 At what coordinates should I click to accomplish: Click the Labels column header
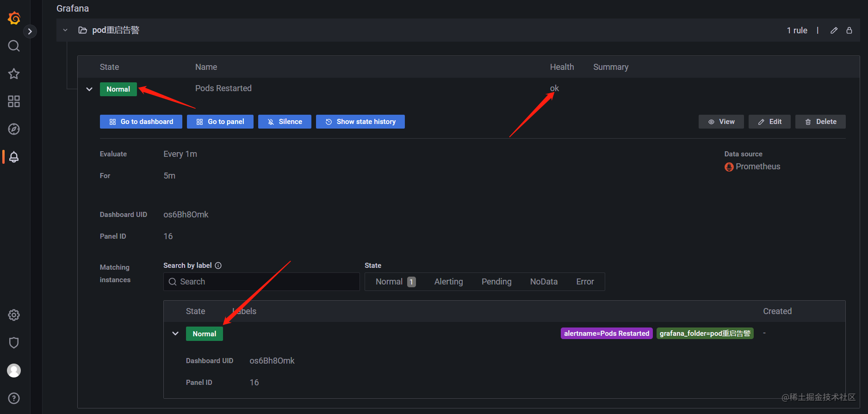click(x=244, y=311)
